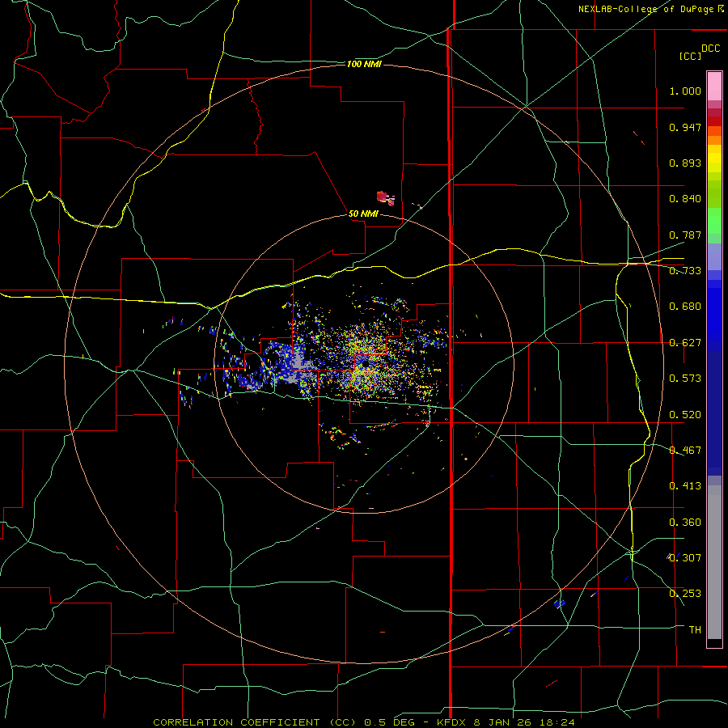Select the 0.680 value on color scale

coord(685,307)
